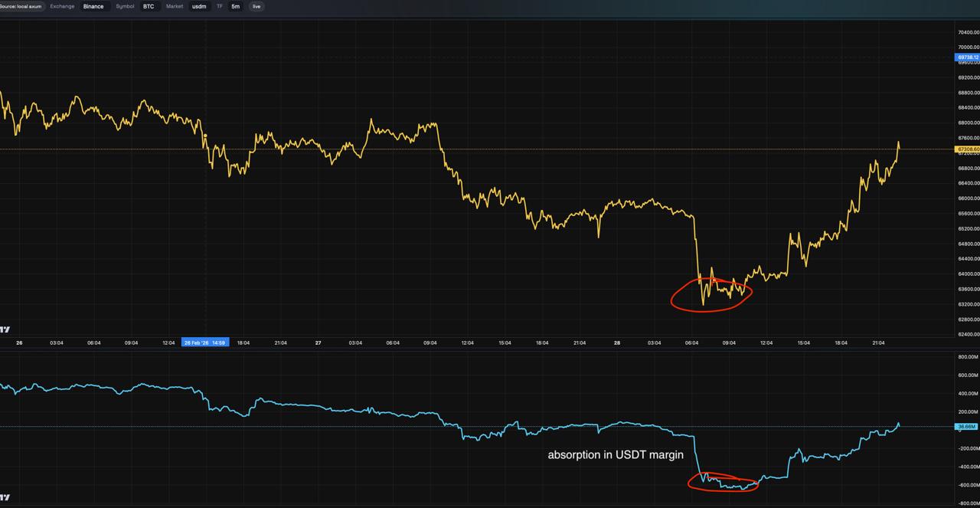Open the Binance exchange dropdown
The width and height of the screenshot is (980, 508).
click(x=93, y=6)
